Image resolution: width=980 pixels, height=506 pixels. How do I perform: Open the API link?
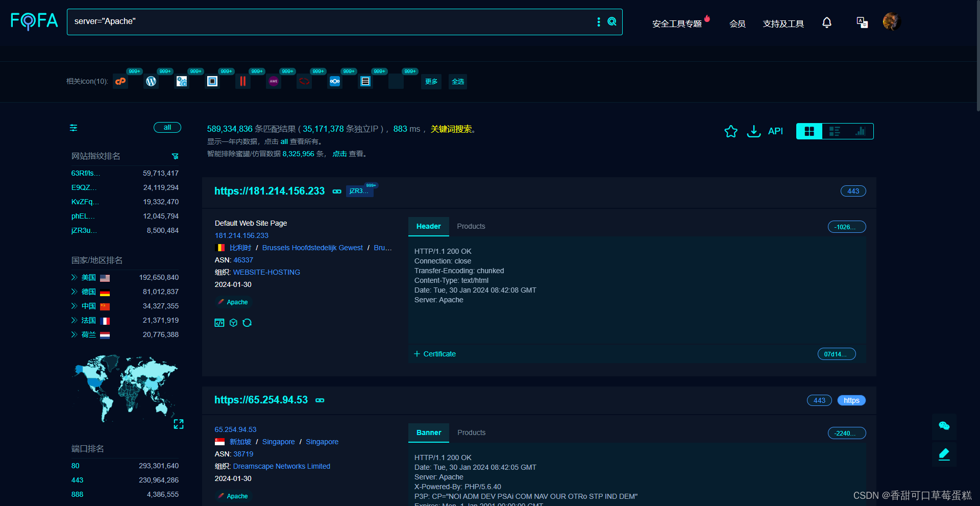point(775,131)
